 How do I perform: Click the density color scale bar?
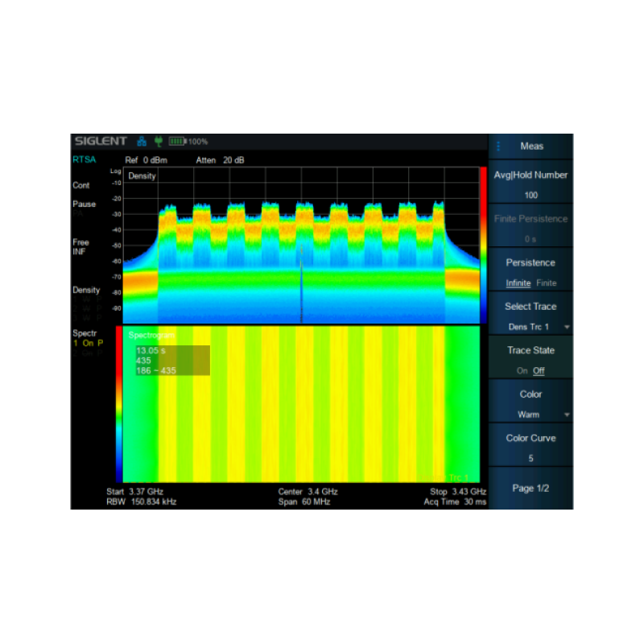click(483, 245)
